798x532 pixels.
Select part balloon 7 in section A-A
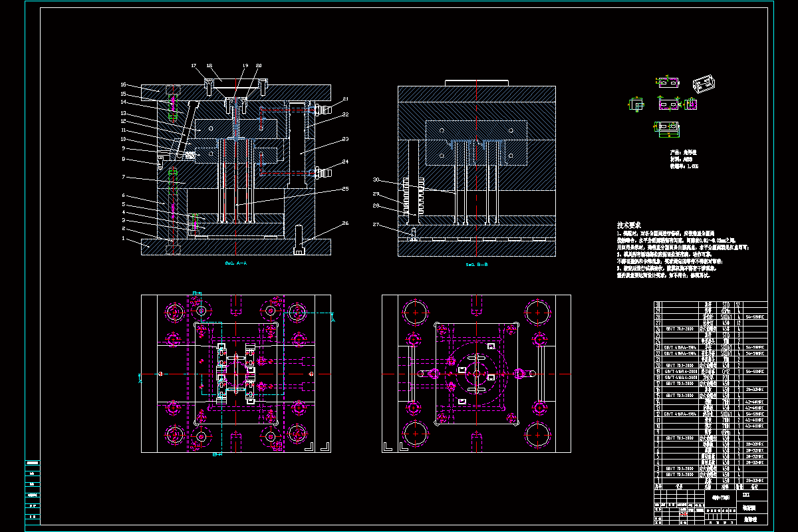124,178
